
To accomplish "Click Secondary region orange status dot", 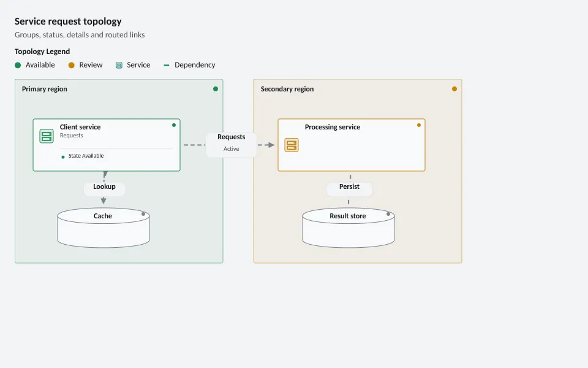I will point(454,89).
